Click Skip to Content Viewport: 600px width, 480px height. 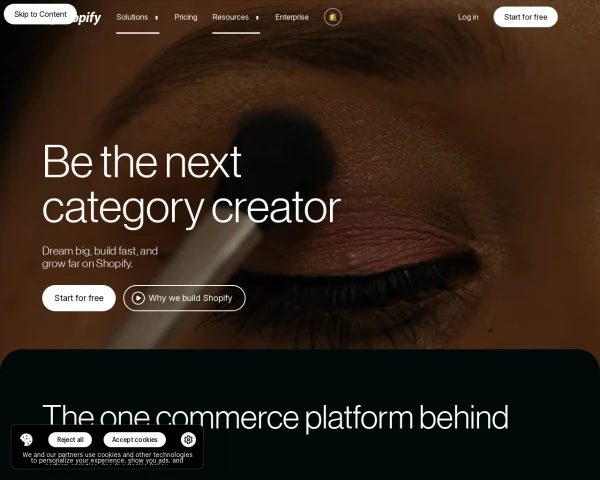pyautogui.click(x=40, y=14)
